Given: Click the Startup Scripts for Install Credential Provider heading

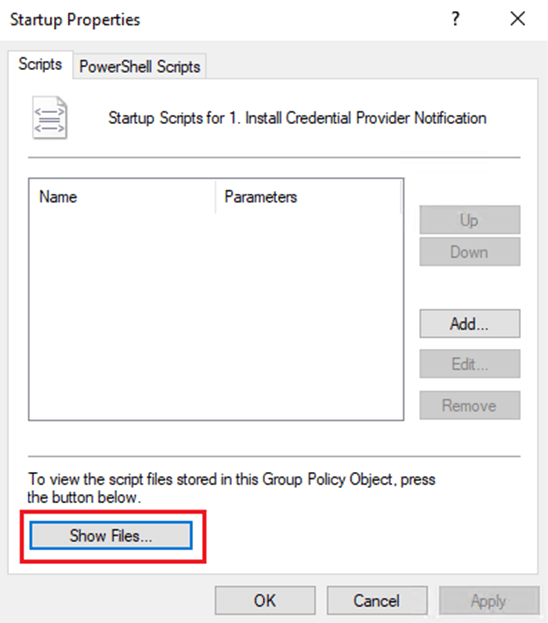Looking at the screenshot, I should pos(297,118).
